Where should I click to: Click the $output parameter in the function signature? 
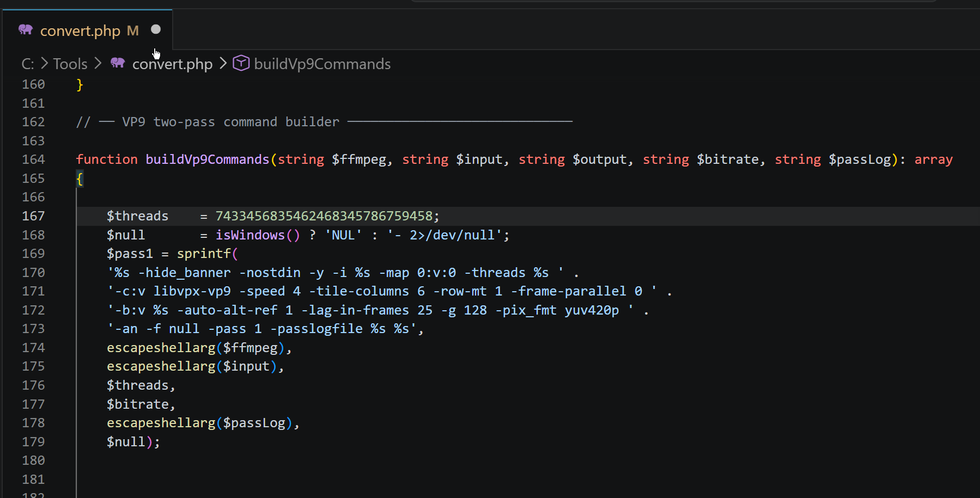click(x=600, y=159)
